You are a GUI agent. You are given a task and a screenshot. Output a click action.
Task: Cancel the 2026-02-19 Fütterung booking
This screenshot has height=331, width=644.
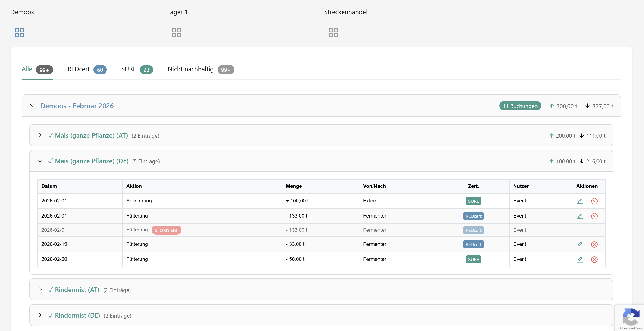coord(594,244)
